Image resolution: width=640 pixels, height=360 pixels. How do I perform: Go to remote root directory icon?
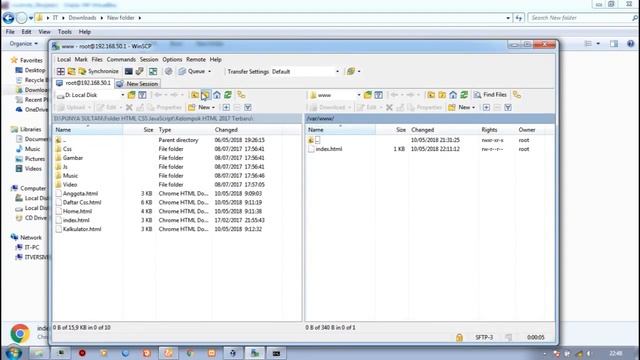[442, 95]
